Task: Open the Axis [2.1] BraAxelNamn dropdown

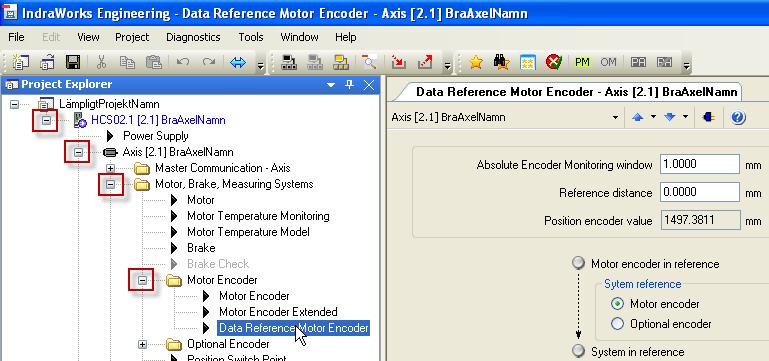Action: [x=615, y=118]
